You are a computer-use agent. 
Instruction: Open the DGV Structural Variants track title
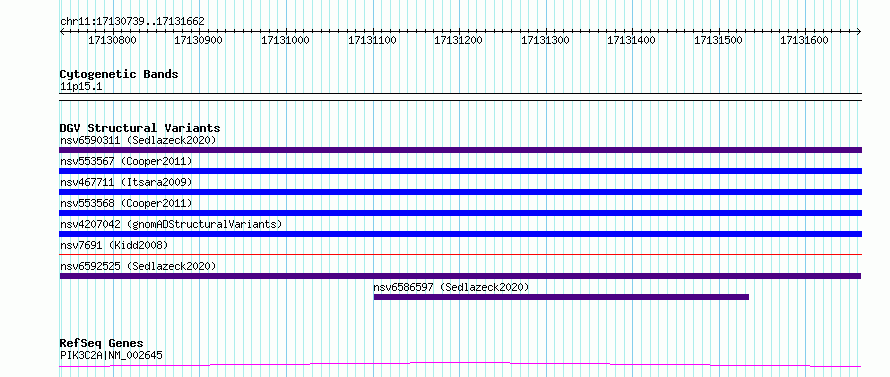pos(140,128)
